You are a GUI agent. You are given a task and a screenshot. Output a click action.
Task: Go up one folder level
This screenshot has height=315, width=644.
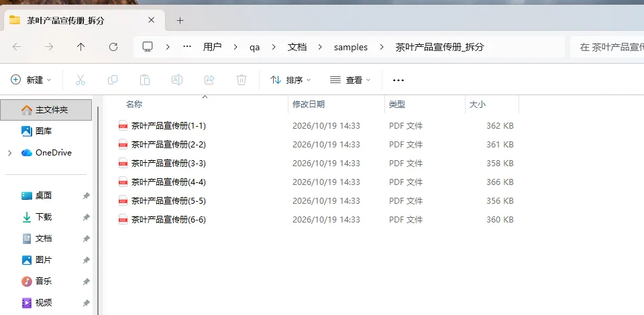(x=81, y=47)
